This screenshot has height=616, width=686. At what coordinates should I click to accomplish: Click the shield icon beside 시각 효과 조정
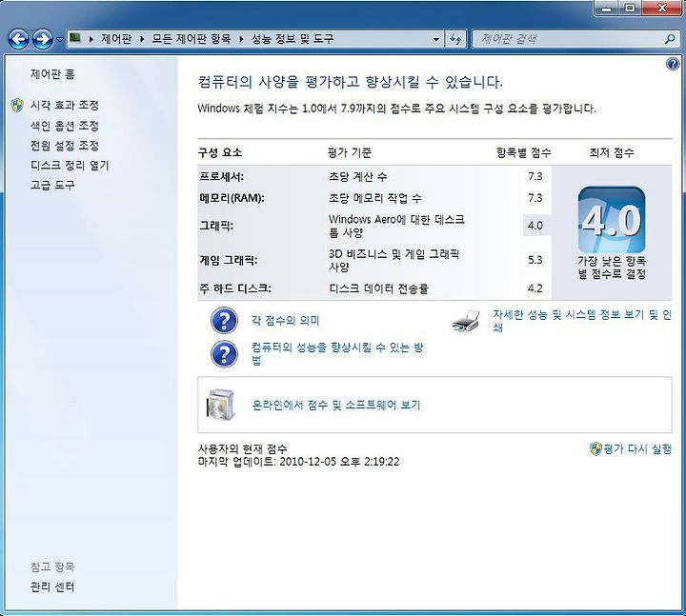tap(17, 105)
